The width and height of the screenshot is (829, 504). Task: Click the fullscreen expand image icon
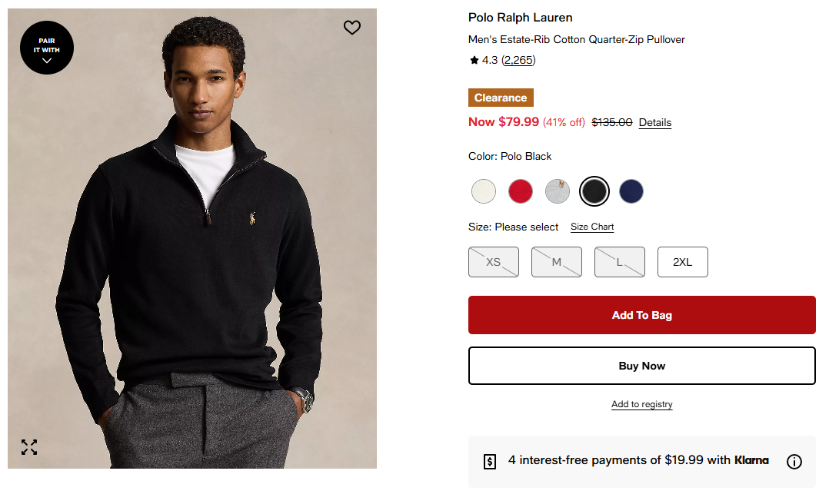(29, 447)
